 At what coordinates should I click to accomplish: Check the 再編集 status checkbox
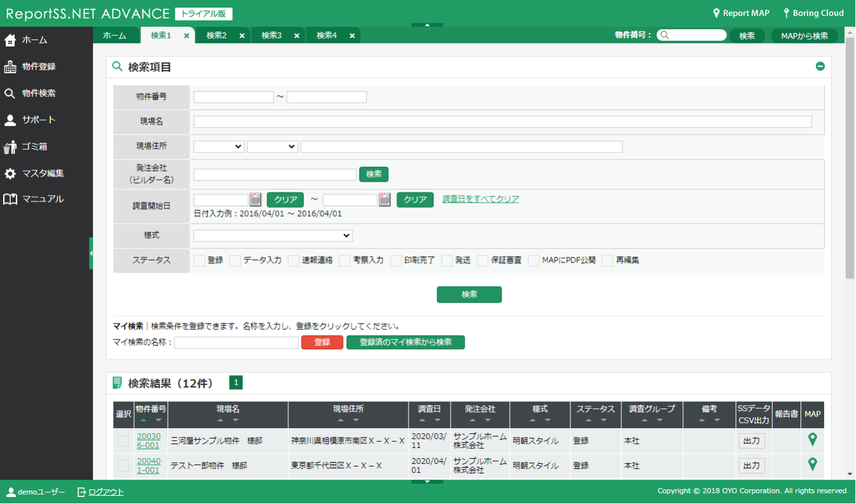pos(607,261)
